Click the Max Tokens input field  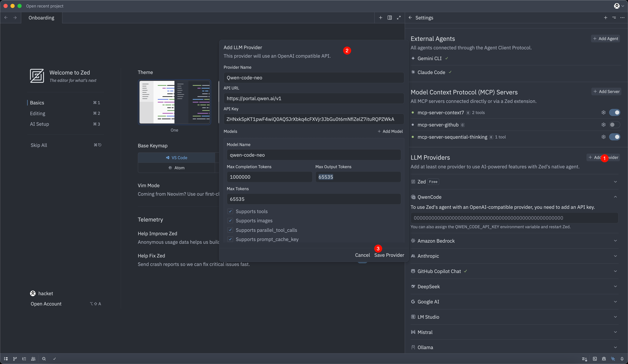pos(313,199)
